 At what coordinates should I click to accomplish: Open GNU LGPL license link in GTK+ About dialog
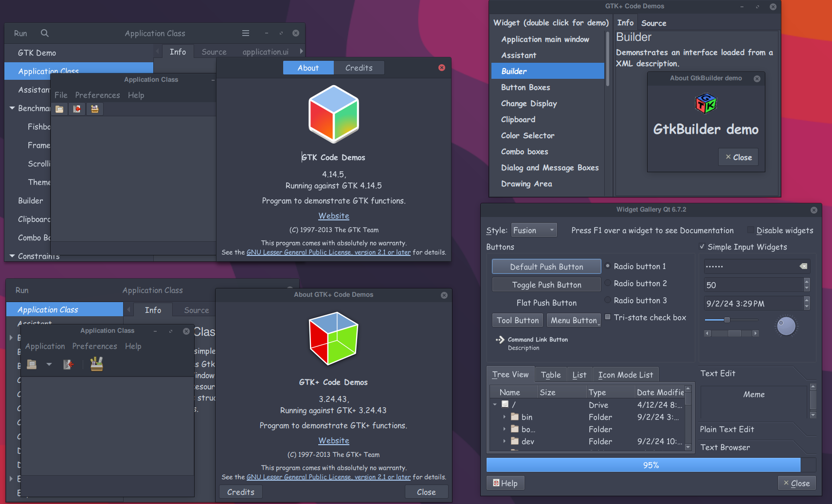pyautogui.click(x=328, y=477)
